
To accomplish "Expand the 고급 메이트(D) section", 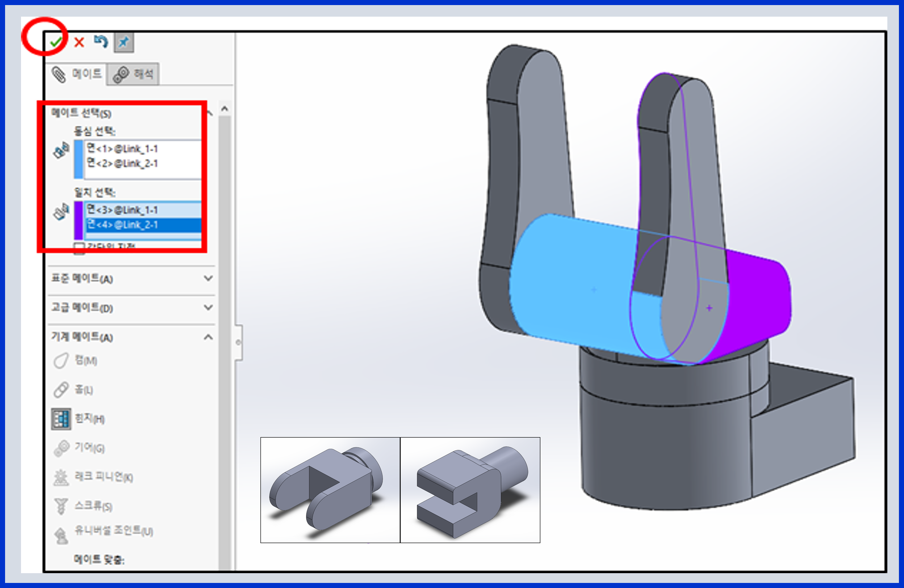I will (208, 307).
